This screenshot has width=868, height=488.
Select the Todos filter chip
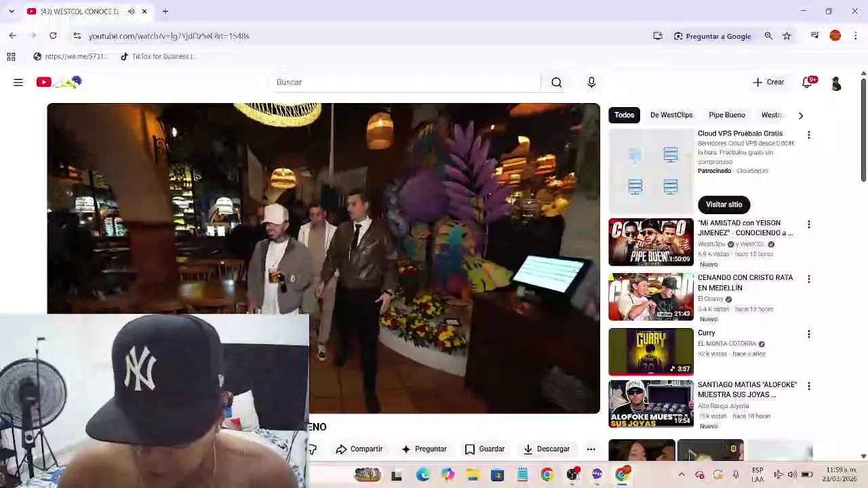(625, 115)
